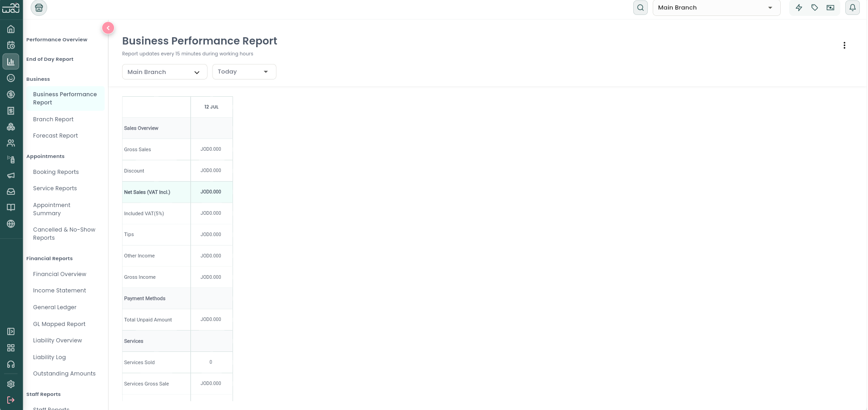Screen dimensions: 868x410
Task: Click the panel expand arrow icon
Action: (x=11, y=331)
